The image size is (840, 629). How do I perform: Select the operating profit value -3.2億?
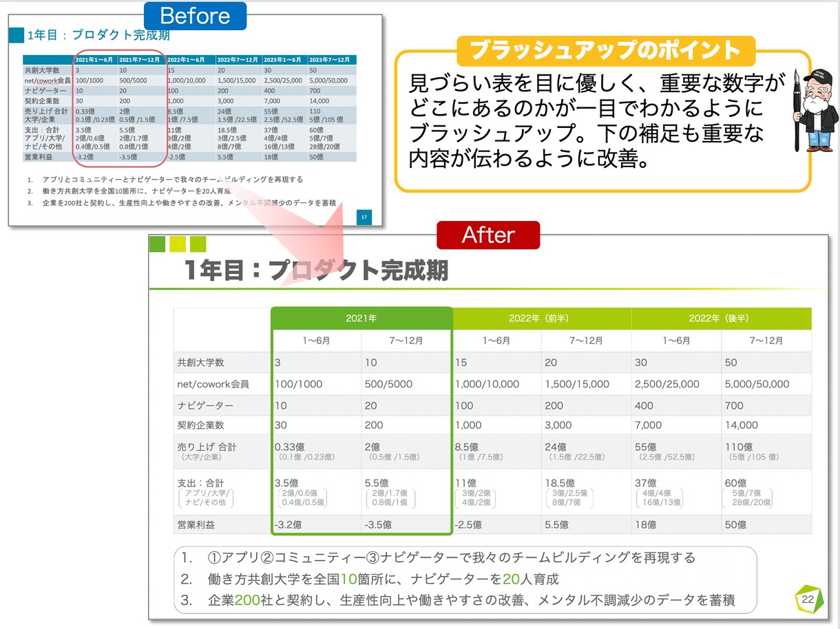click(x=288, y=524)
